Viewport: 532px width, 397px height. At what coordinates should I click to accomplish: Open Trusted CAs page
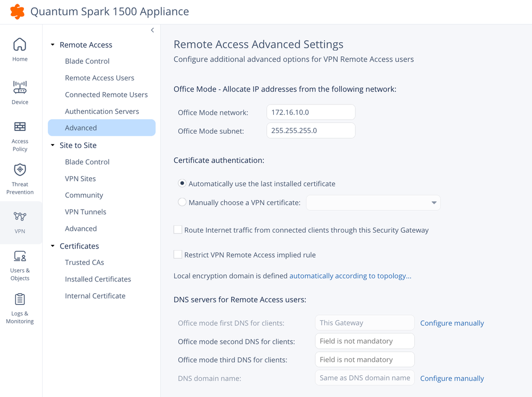(x=85, y=262)
